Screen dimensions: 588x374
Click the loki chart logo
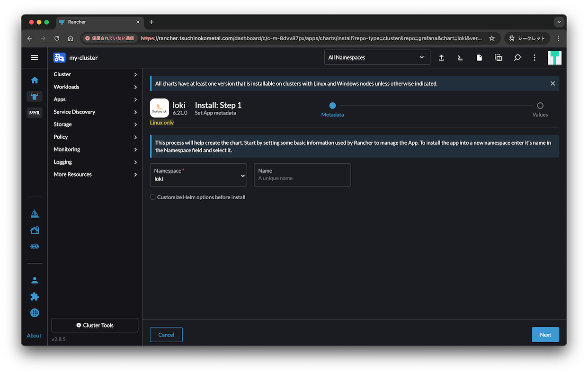pyautogui.click(x=160, y=108)
